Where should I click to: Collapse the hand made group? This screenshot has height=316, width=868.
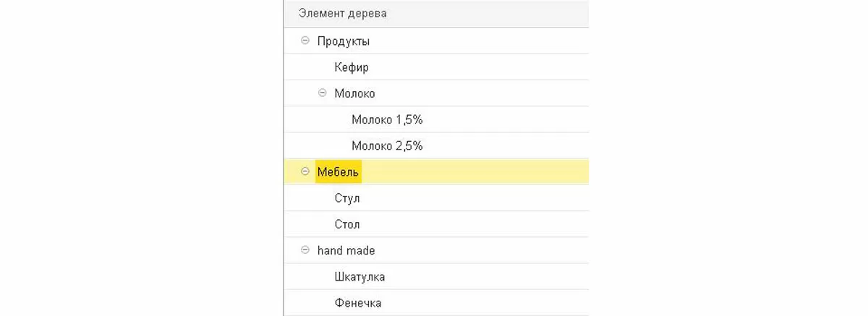pyautogui.click(x=305, y=251)
